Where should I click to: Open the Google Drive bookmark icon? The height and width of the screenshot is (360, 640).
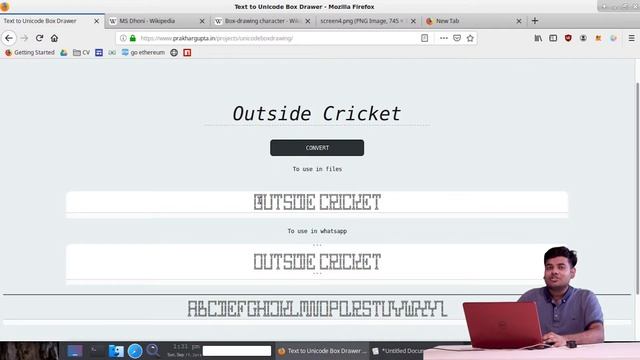pyautogui.click(x=64, y=53)
